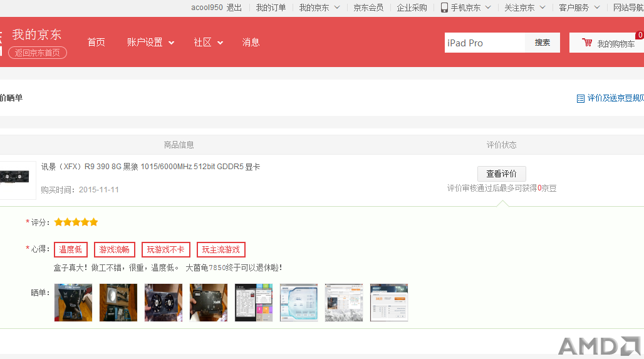Select the 温度低 tag
644x359 pixels.
tap(71, 250)
